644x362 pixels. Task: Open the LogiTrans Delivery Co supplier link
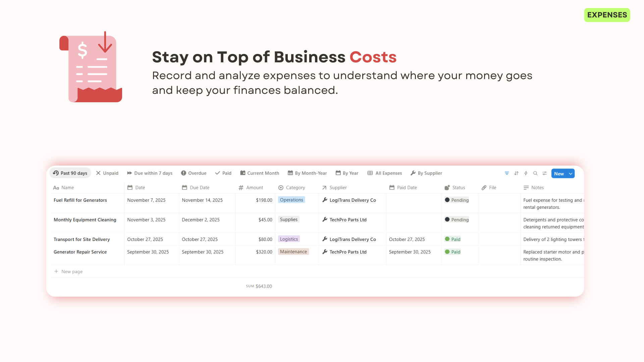tap(353, 200)
